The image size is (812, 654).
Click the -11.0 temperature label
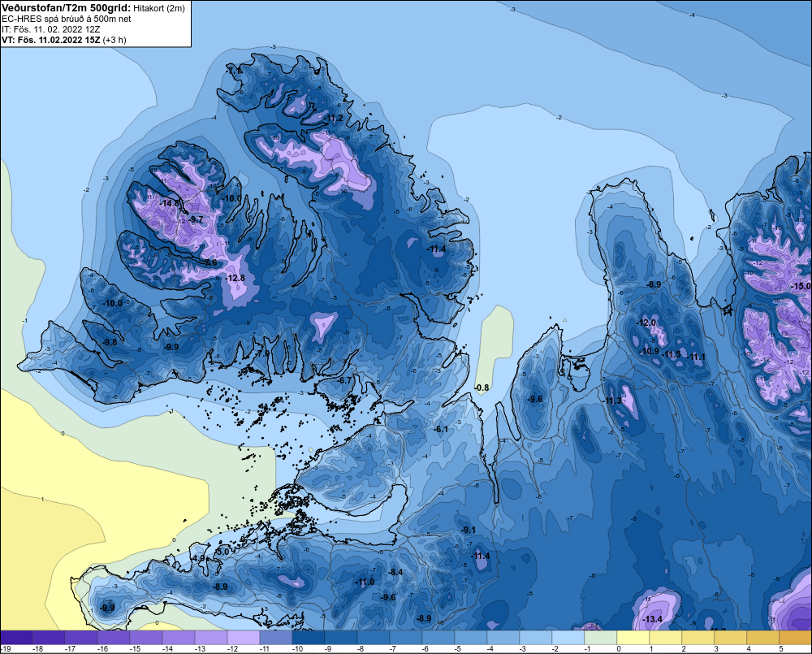tap(365, 582)
